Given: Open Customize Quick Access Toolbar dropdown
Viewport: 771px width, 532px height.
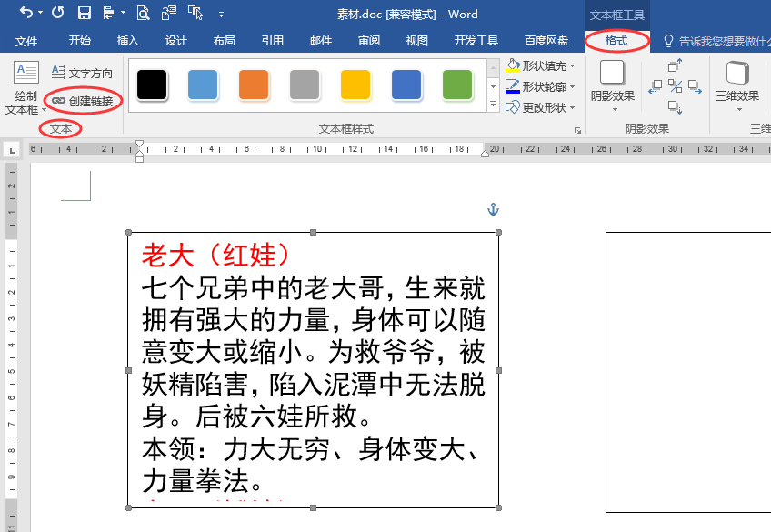Looking at the screenshot, I should tap(221, 15).
